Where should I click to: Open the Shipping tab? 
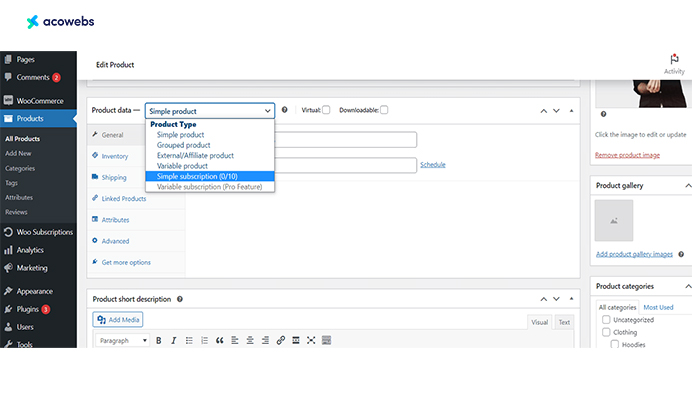click(x=113, y=177)
